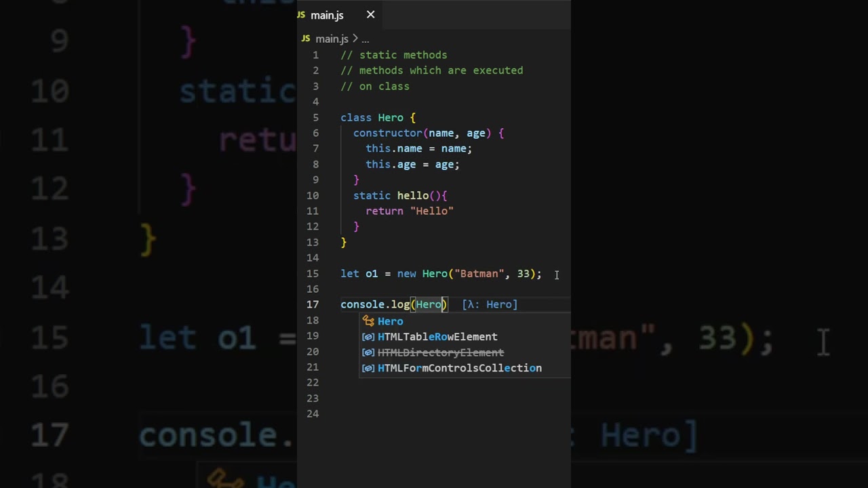
Task: Click line number 17 in the gutter
Action: click(313, 305)
